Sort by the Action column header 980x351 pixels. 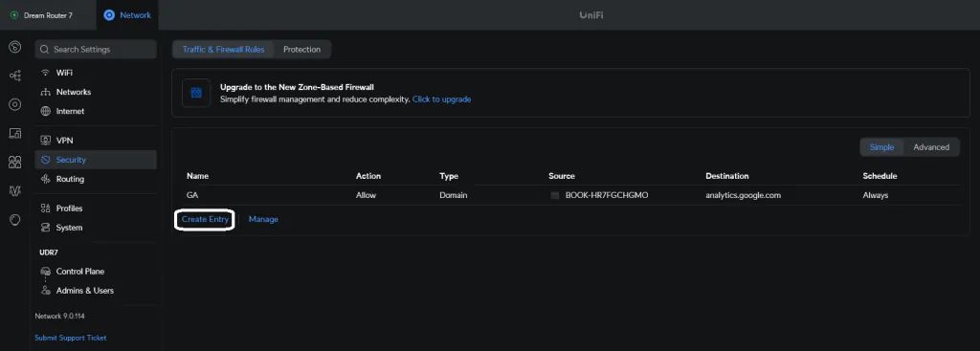368,176
